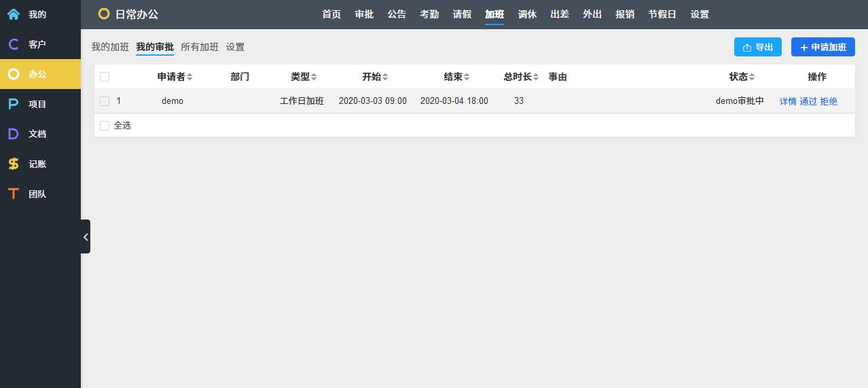The image size is (868, 388).
Task: Sort by 结束 column
Action: click(456, 77)
